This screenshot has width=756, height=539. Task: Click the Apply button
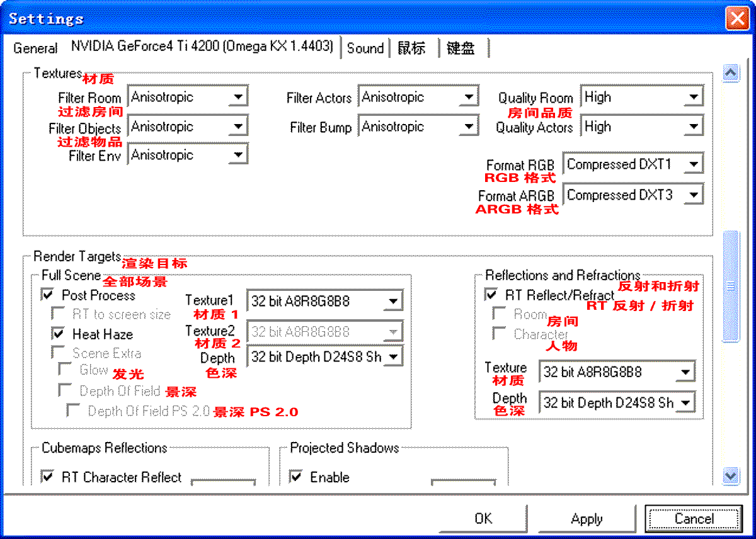pos(586,519)
